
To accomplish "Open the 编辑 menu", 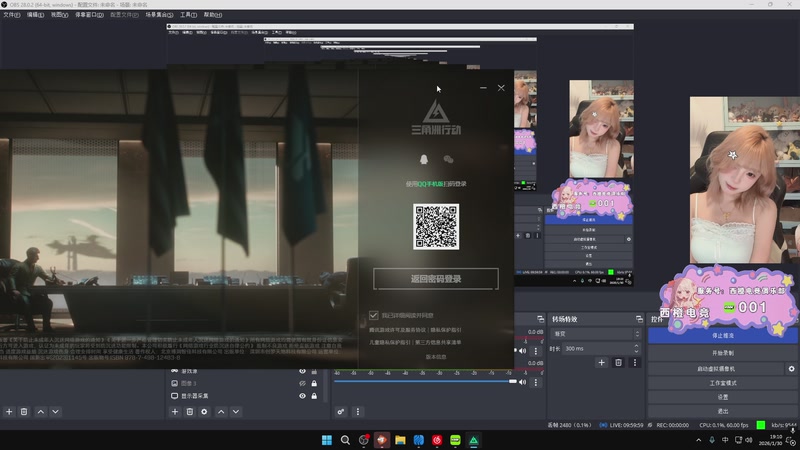I will 35,15.
